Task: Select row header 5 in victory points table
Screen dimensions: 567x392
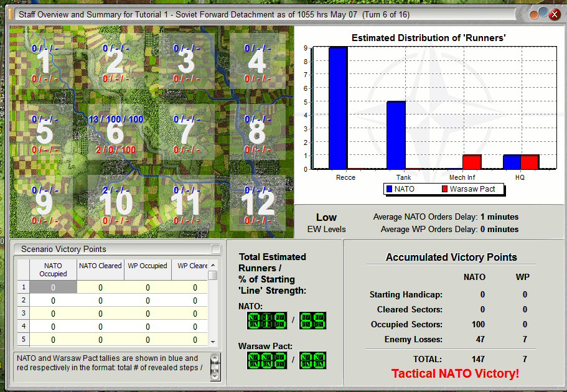Action: tap(24, 339)
